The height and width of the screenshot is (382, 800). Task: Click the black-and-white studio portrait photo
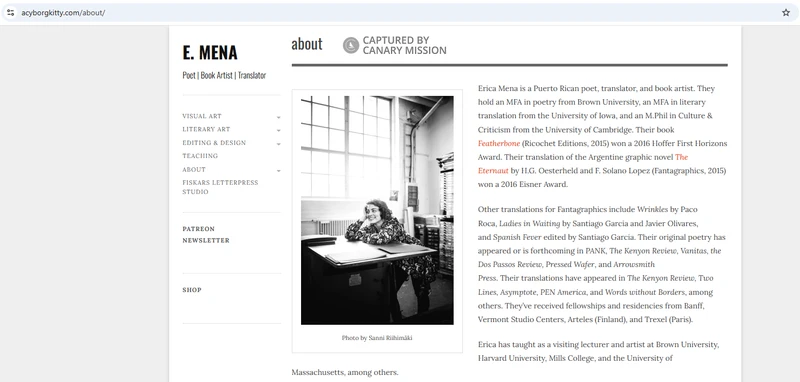pos(377,210)
